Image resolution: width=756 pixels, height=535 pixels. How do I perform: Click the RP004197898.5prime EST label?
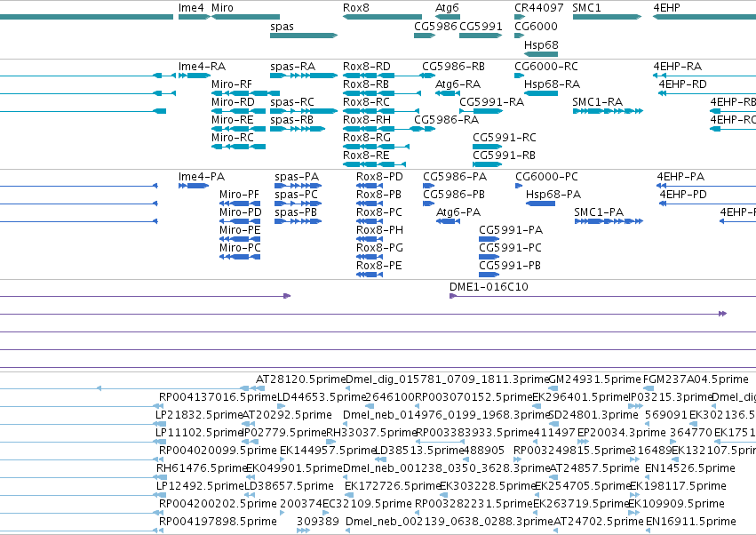point(218,522)
